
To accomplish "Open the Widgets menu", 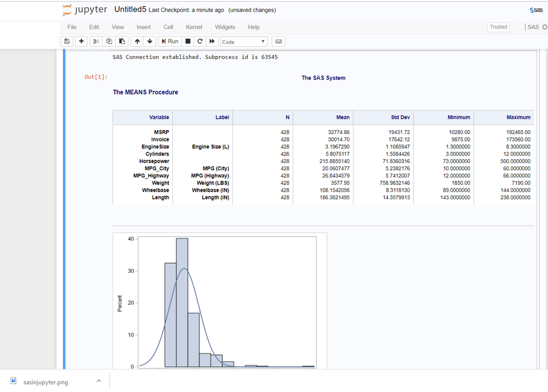I will click(x=225, y=27).
